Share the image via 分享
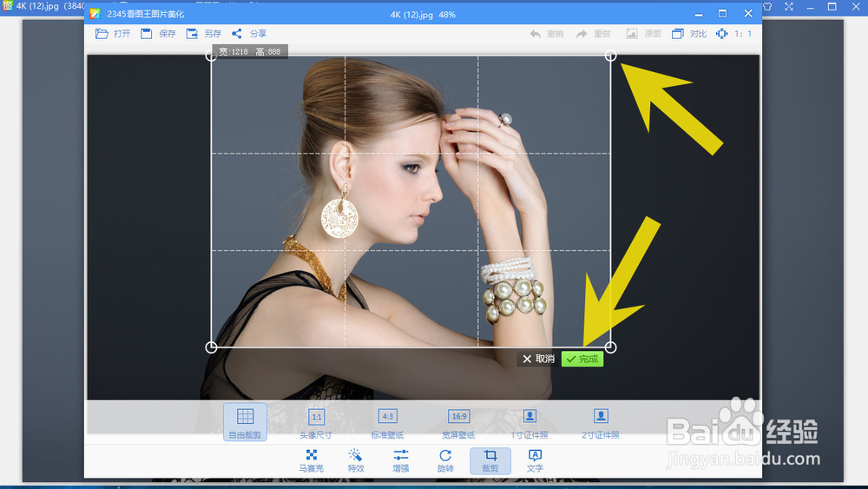This screenshot has width=868, height=489. pyautogui.click(x=248, y=34)
